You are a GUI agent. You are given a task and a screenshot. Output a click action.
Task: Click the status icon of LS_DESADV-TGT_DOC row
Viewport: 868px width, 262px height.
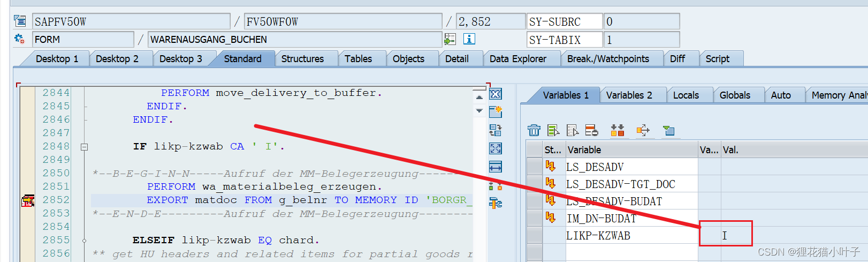tap(551, 183)
